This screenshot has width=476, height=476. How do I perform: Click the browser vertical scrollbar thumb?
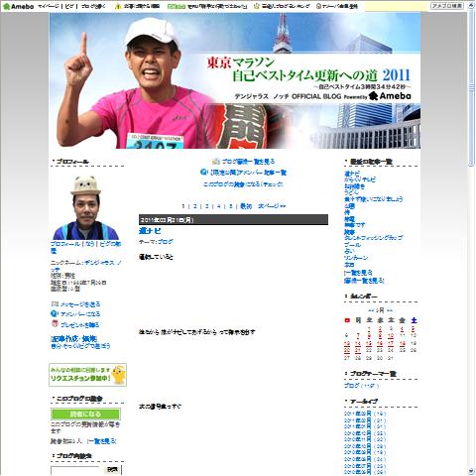(472, 87)
